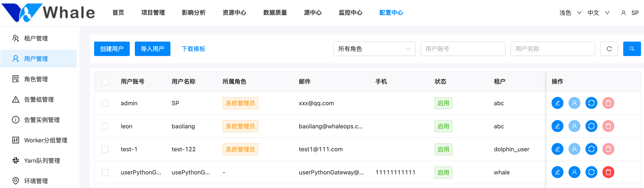Click the 告警组管理 warning triangle icon
The image size is (644, 188).
coord(15,99)
